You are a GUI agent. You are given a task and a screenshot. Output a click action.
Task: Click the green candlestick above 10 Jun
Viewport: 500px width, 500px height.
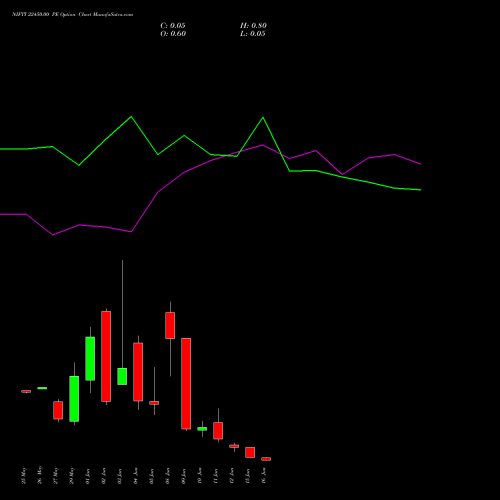pos(202,429)
